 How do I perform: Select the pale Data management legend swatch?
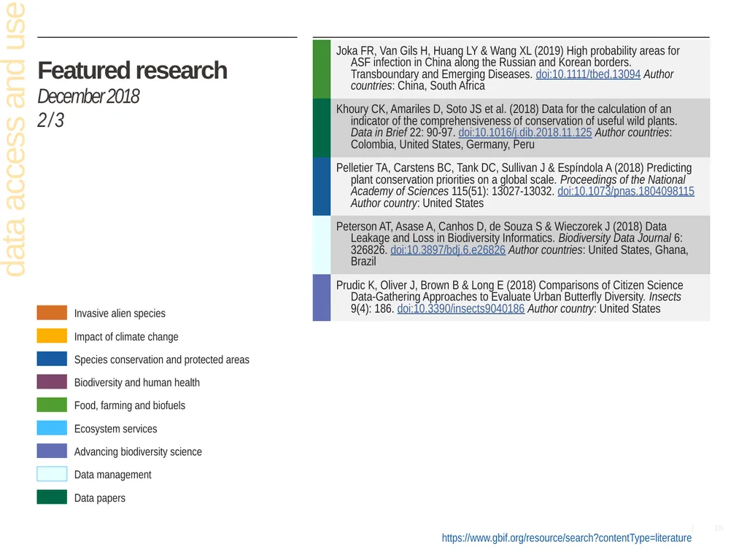click(x=52, y=474)
